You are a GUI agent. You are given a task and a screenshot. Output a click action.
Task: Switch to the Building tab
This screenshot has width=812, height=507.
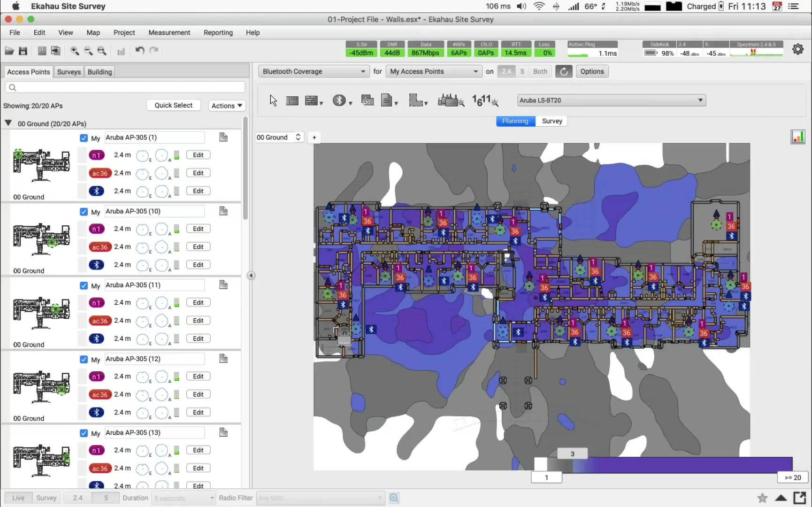(x=100, y=72)
